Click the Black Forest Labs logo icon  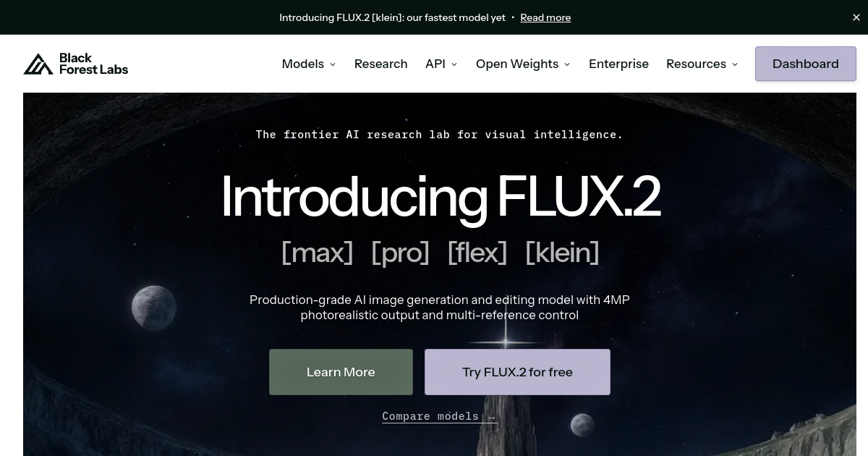pos(38,64)
